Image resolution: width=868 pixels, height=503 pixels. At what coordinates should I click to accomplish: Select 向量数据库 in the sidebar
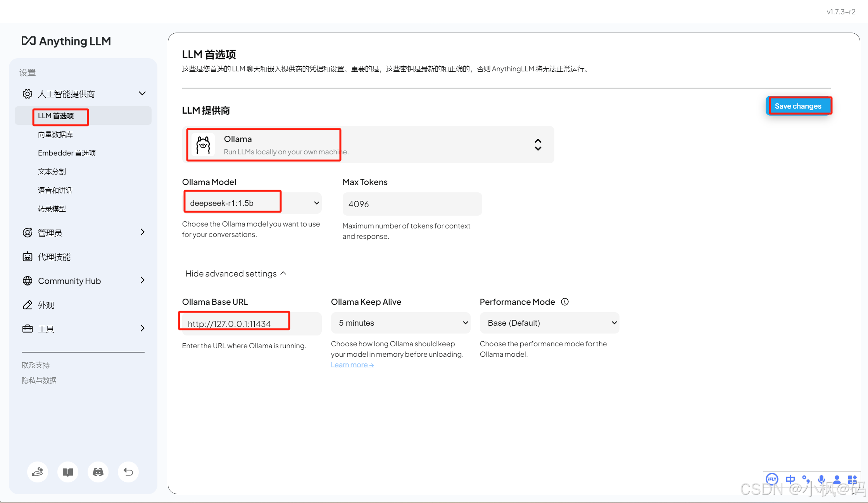pos(55,135)
